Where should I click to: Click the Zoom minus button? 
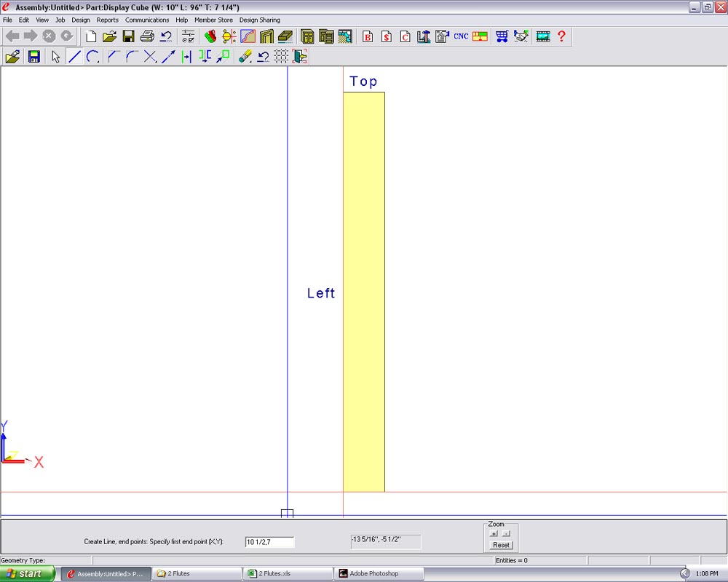point(507,534)
